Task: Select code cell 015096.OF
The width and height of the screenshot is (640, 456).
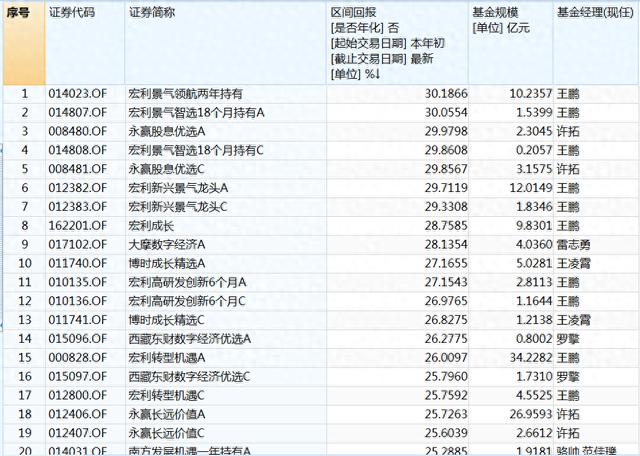Action: (78, 338)
